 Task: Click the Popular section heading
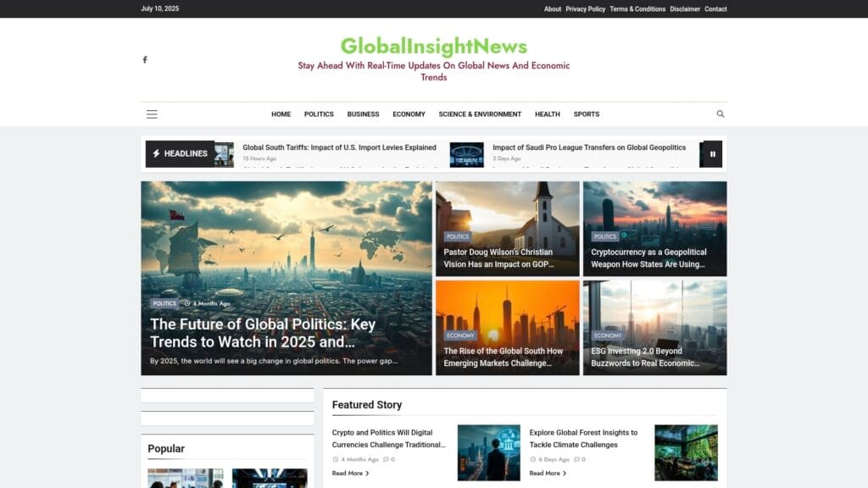point(166,449)
